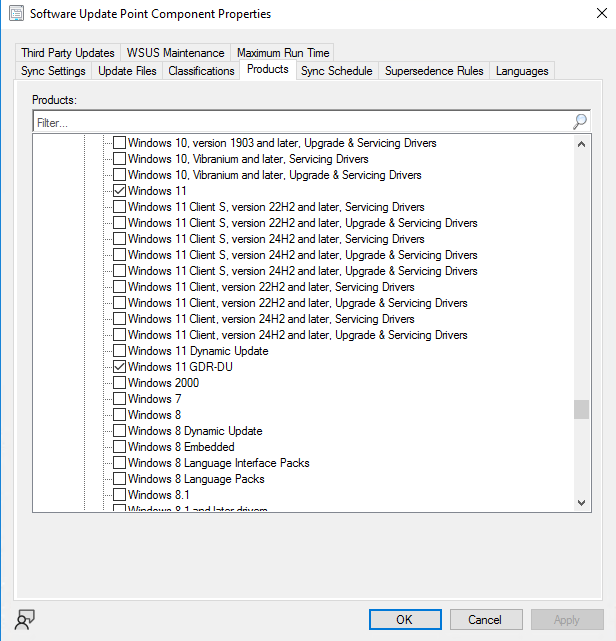Click the feedback person icon beside OK row
Screen dimensions: 616x641
pyautogui.click(x=25, y=620)
